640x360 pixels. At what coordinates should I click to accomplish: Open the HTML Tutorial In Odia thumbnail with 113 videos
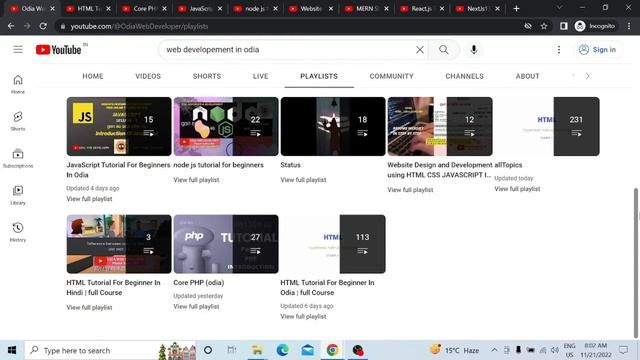tap(333, 244)
